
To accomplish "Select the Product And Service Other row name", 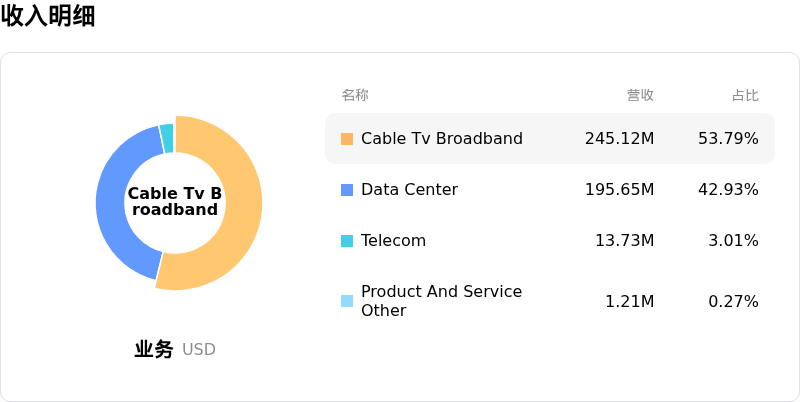I will click(441, 301).
